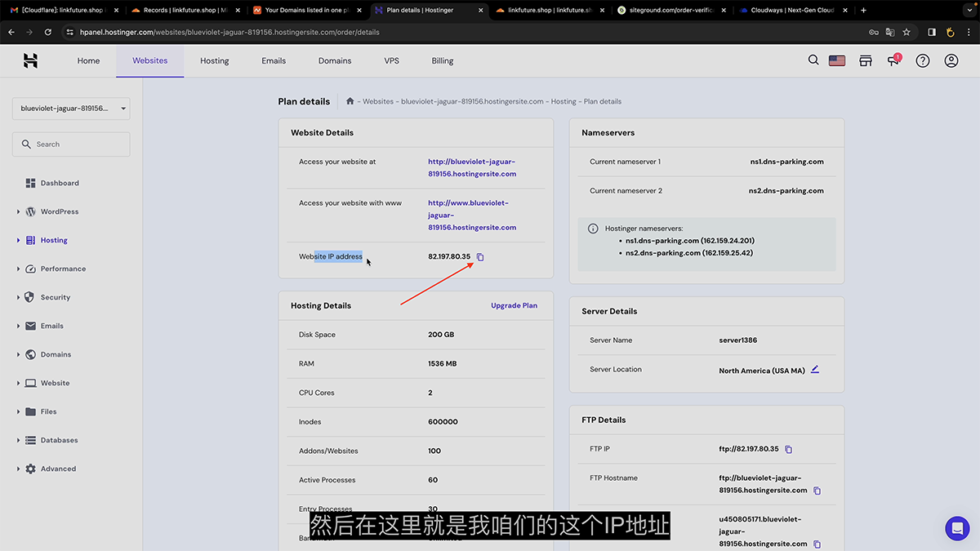Go back in browser history
Viewport: 980px width, 551px height.
[11, 32]
